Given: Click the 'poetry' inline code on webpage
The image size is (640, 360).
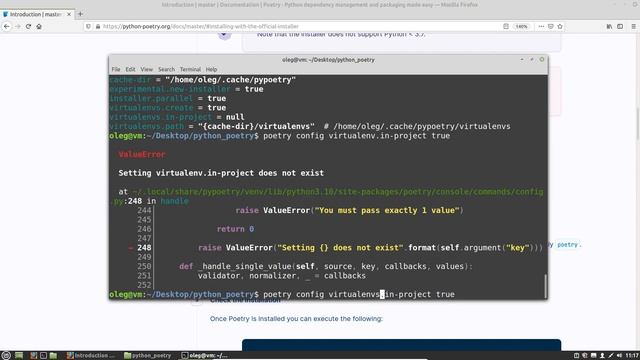Looking at the screenshot, I should click(568, 245).
